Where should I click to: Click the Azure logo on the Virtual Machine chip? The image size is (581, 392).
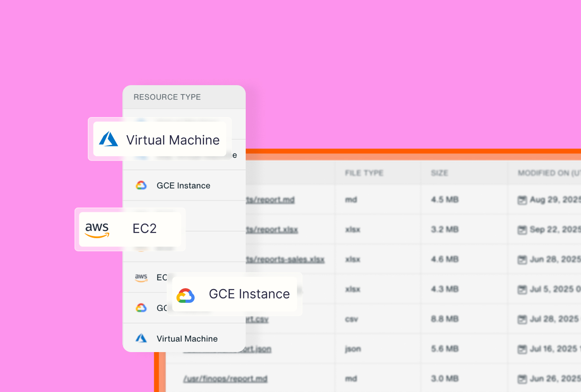[109, 139]
